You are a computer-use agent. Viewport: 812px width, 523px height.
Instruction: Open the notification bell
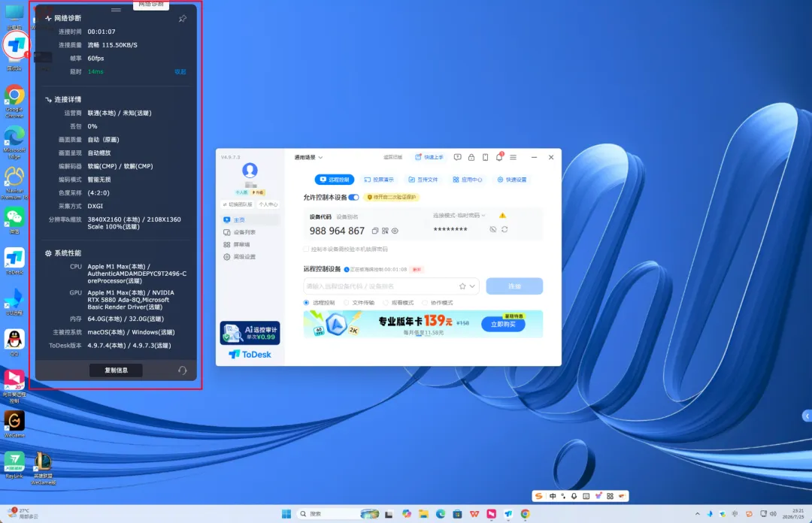[x=499, y=157]
